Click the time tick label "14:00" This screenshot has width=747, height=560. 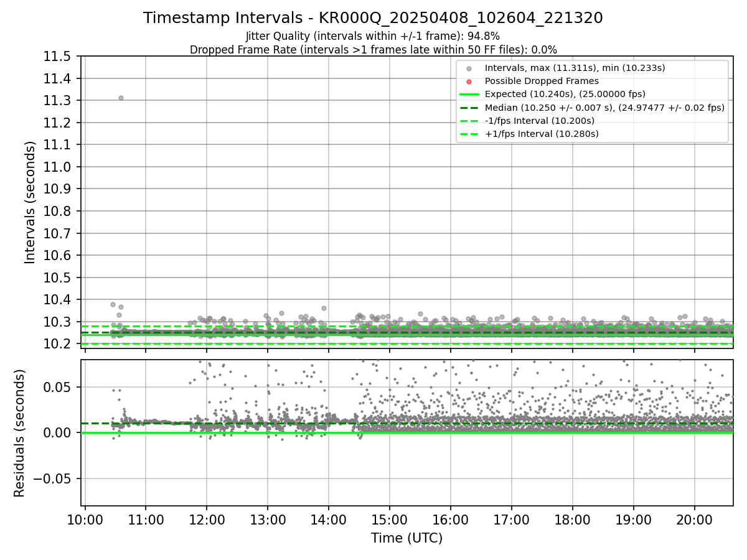pyautogui.click(x=329, y=520)
